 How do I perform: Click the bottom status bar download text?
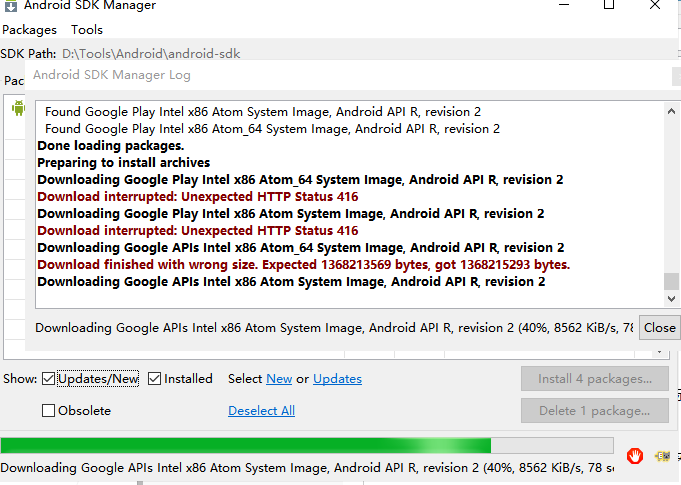pyautogui.click(x=307, y=468)
